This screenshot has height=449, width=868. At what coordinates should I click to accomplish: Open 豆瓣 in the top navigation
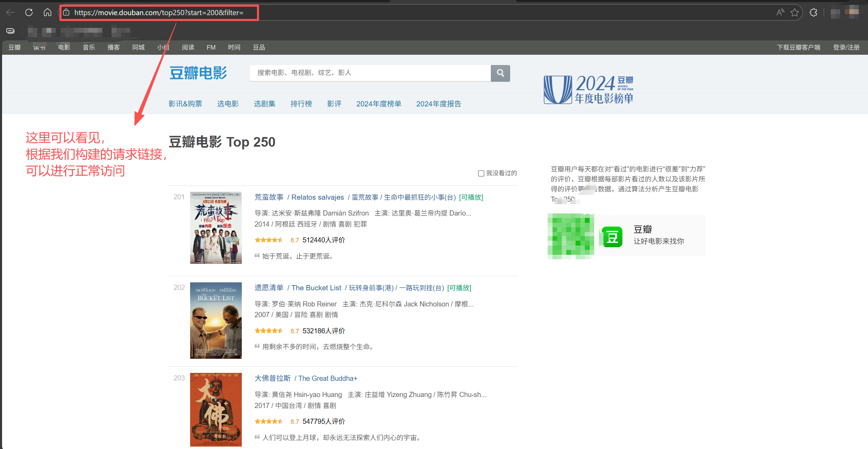pos(14,48)
